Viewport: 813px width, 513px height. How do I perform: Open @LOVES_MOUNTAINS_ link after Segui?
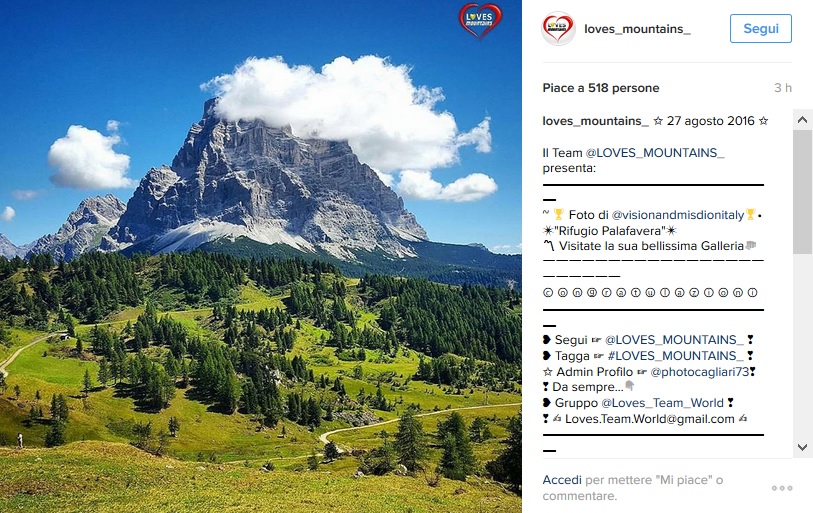(x=674, y=340)
